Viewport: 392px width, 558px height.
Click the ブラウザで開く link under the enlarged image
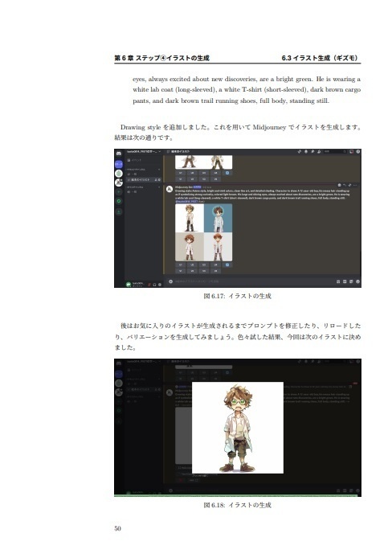coord(200,475)
